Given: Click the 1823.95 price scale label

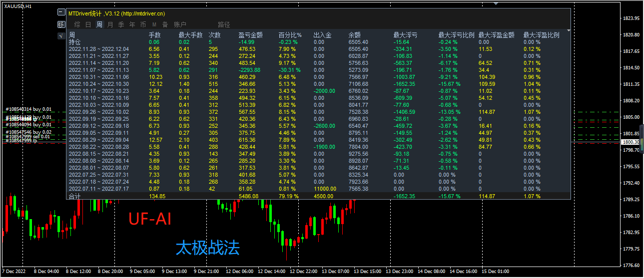Looking at the screenshot, I should 632,18.
